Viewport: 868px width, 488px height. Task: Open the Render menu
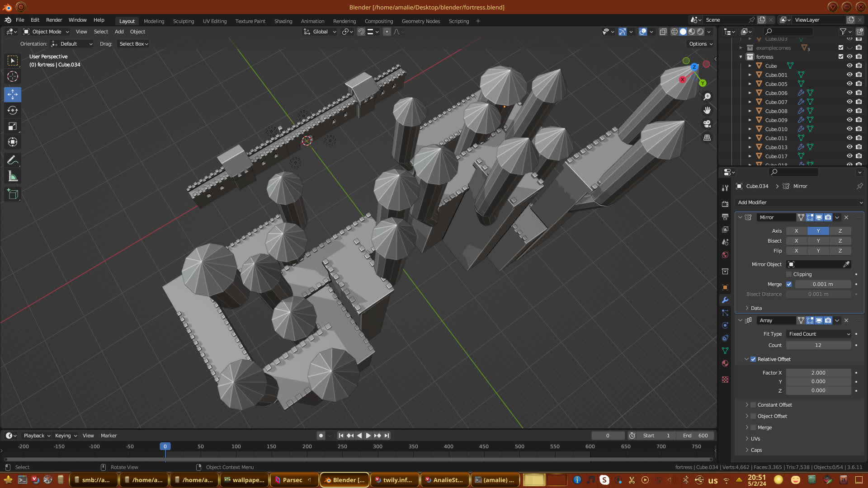pyautogui.click(x=54, y=20)
